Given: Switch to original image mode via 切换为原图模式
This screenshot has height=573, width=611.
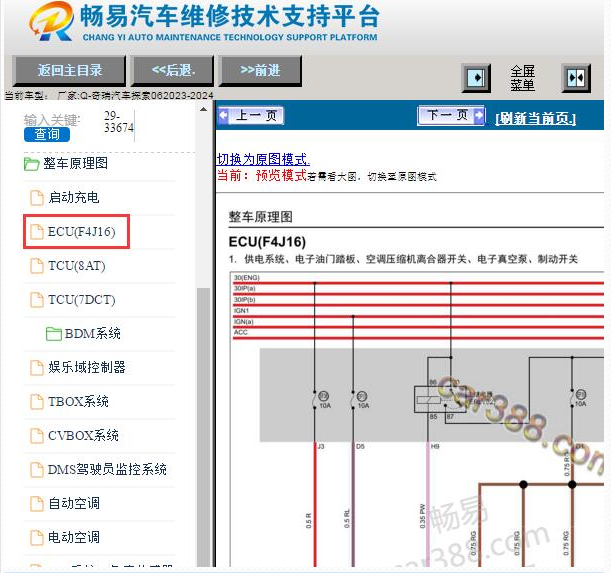Looking at the screenshot, I should (263, 159).
